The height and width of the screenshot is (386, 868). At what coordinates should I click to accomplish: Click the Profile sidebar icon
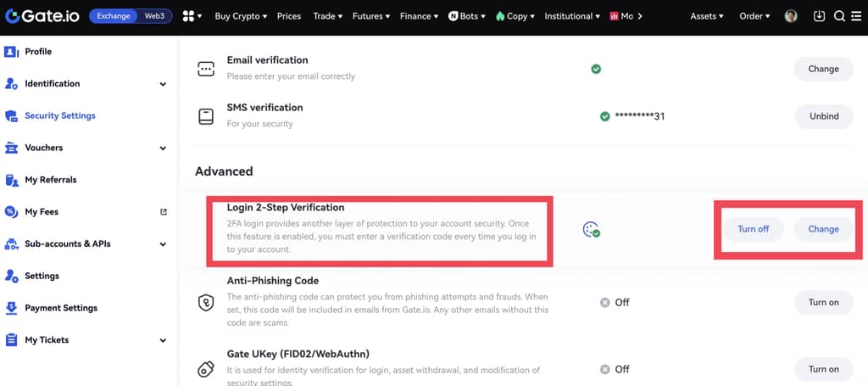pos(12,52)
